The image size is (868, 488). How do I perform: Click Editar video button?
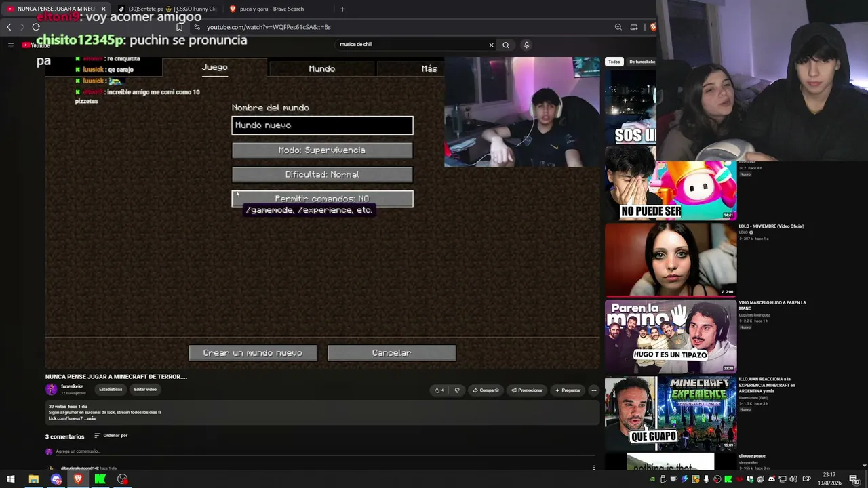pyautogui.click(x=145, y=390)
